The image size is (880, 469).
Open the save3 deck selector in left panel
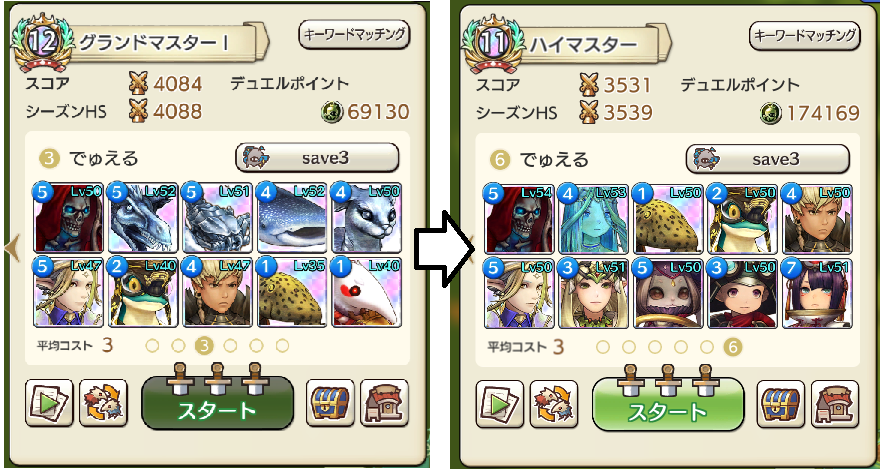coord(317,158)
